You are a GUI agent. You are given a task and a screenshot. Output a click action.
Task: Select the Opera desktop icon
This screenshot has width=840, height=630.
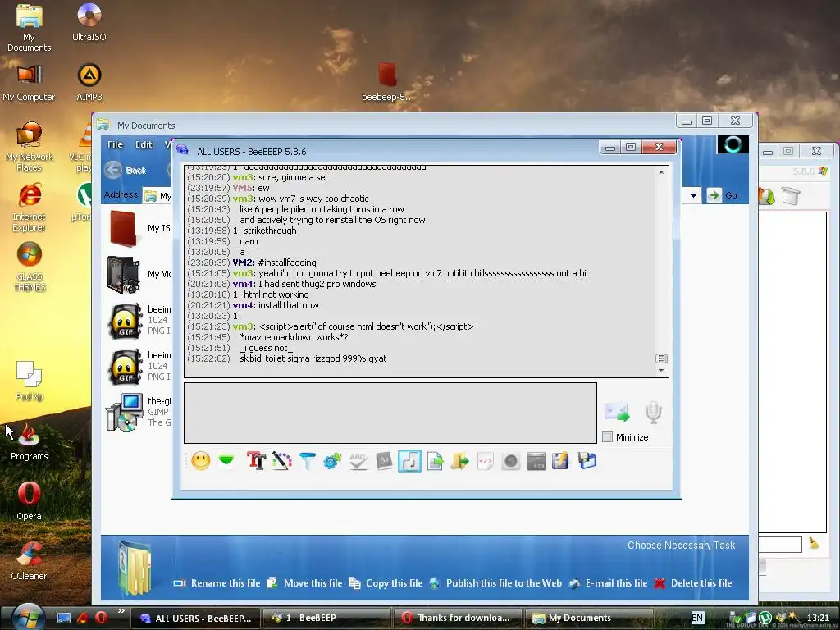click(x=29, y=501)
